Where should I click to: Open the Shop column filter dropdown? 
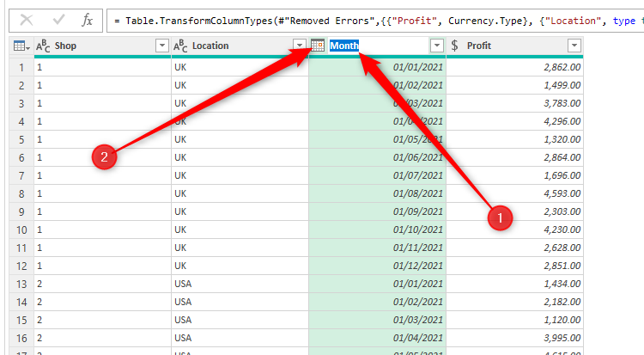(x=162, y=46)
